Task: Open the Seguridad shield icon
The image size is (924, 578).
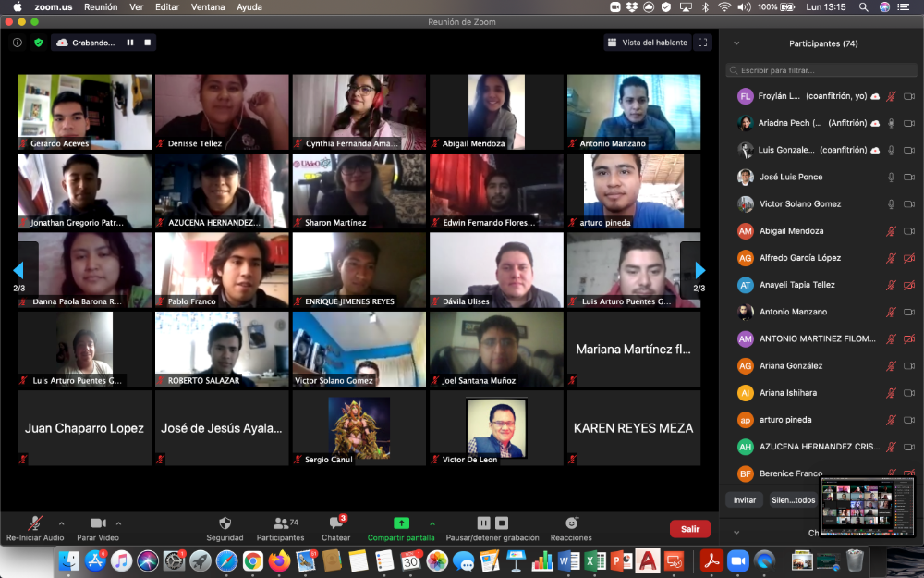Action: (225, 523)
